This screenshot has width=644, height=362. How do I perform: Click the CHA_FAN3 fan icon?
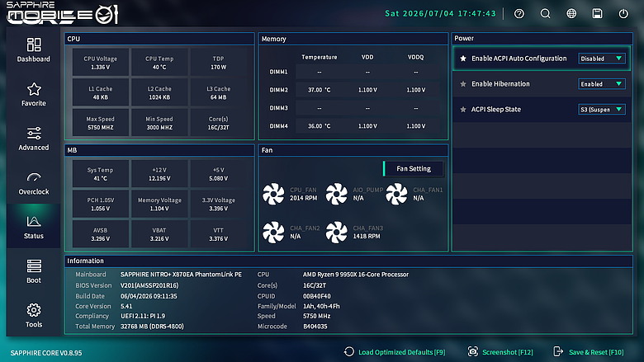click(336, 232)
